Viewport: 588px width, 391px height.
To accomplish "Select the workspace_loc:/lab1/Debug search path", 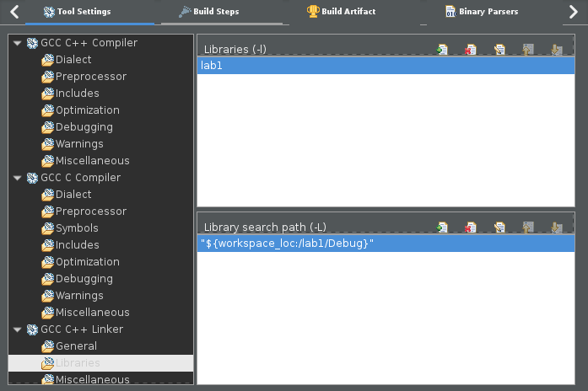I will tap(386, 244).
